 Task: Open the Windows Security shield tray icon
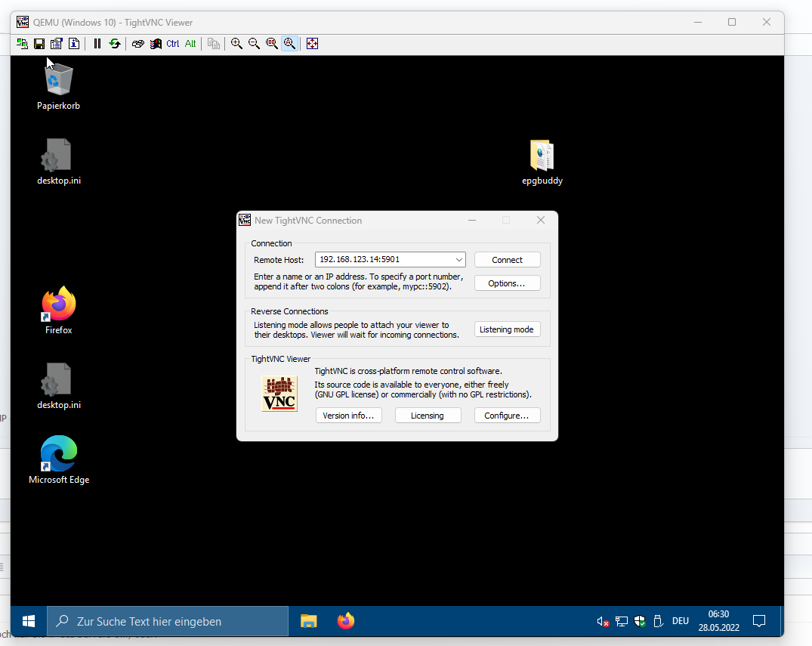640,621
